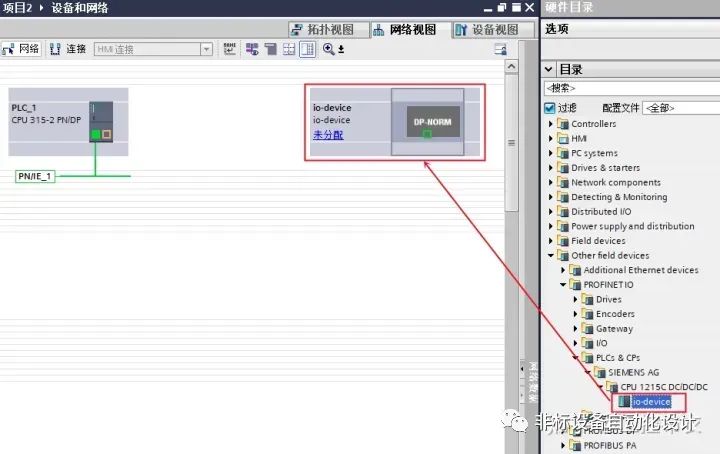Click the show address labels toolbar icon
Screen dimensions: 720x454
coord(252,49)
